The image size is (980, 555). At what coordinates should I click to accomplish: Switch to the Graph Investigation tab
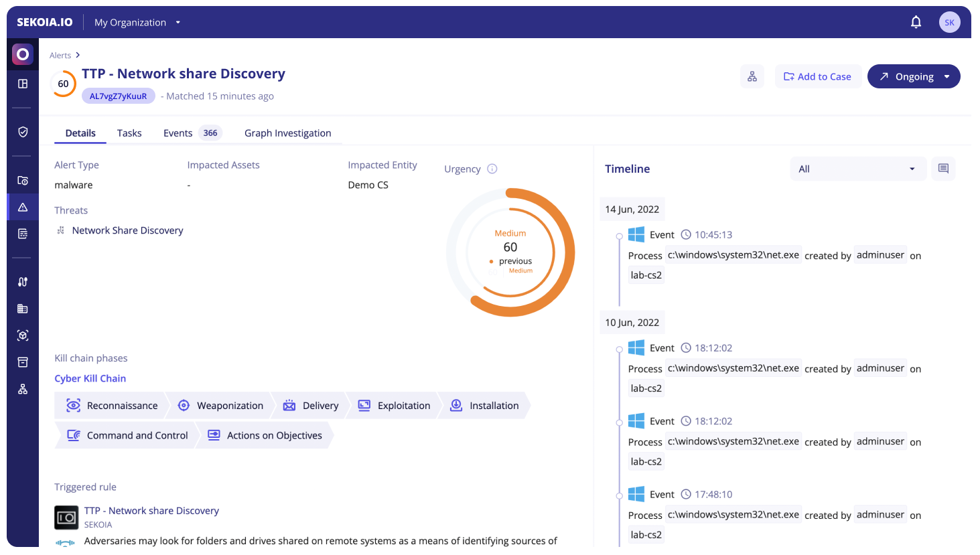click(x=287, y=133)
